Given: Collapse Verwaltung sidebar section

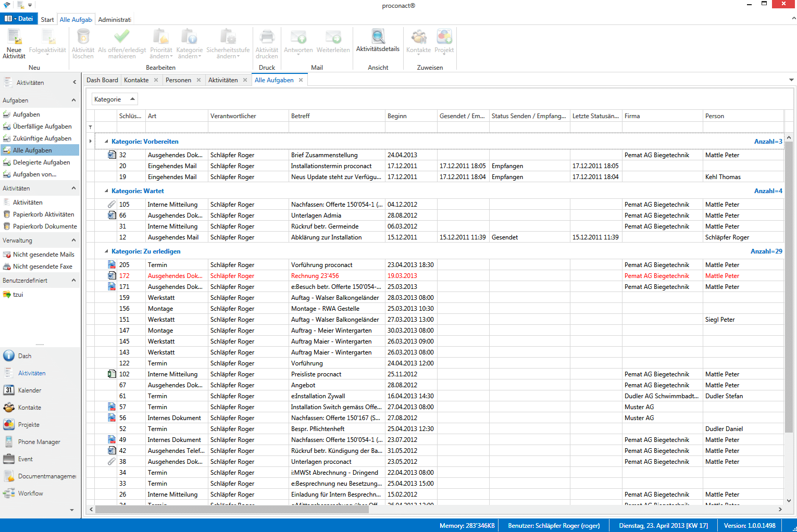Looking at the screenshot, I should (73, 240).
